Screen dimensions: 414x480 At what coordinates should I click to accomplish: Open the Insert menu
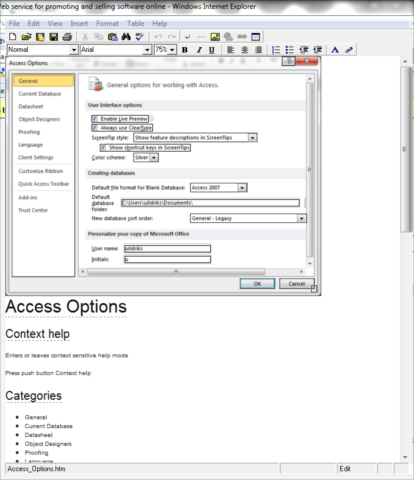point(79,24)
